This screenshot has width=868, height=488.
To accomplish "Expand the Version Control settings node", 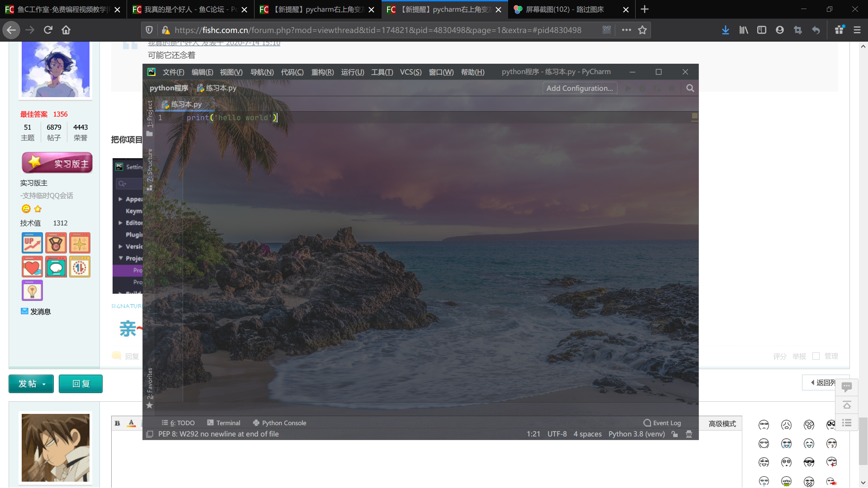I will tap(120, 246).
